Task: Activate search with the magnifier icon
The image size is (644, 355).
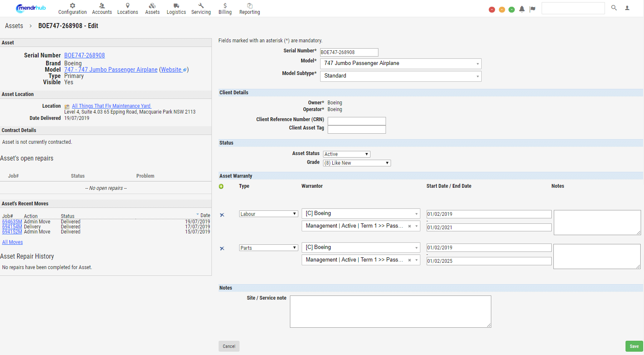Action: [614, 8]
